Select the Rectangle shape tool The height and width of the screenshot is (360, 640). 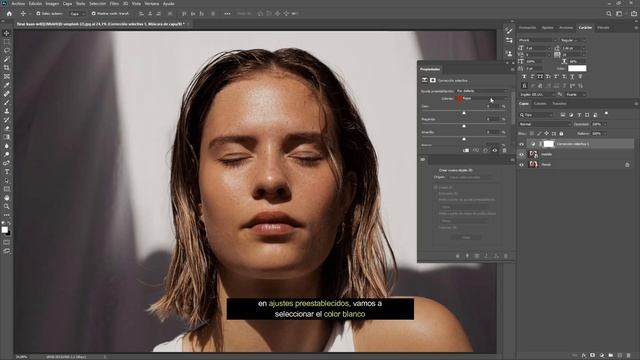point(7,189)
